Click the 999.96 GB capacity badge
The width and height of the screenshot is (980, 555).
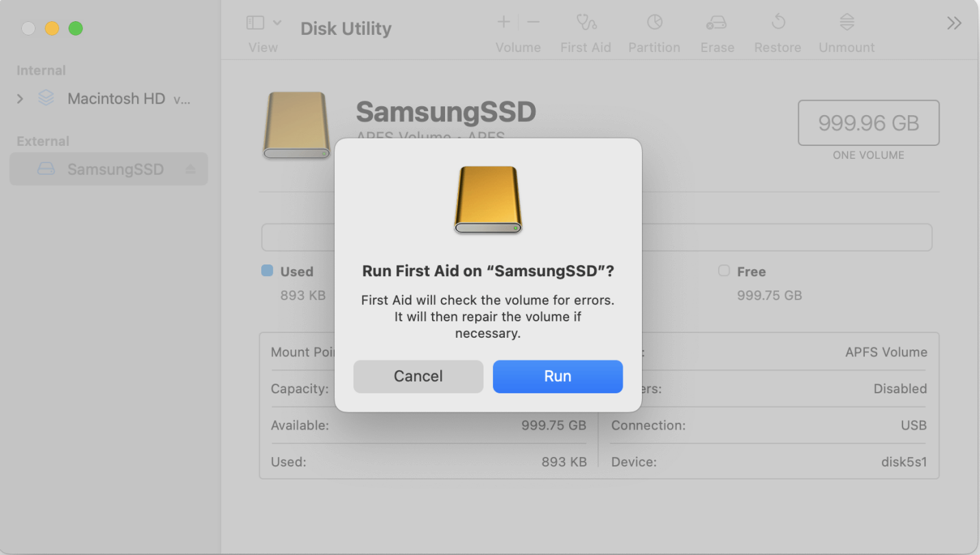868,123
